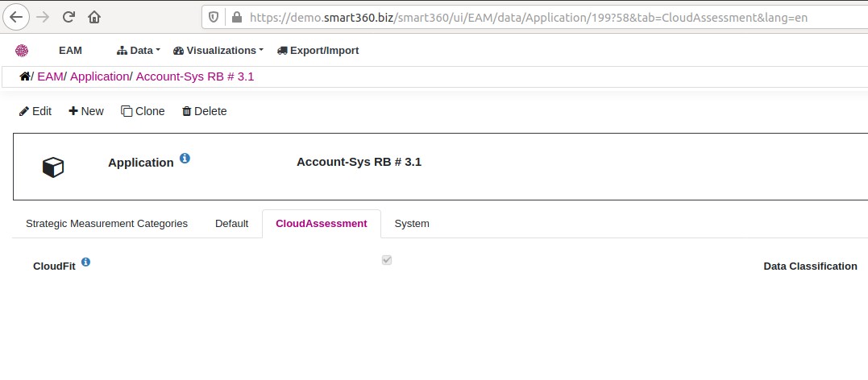Click the Edit button

[35, 111]
